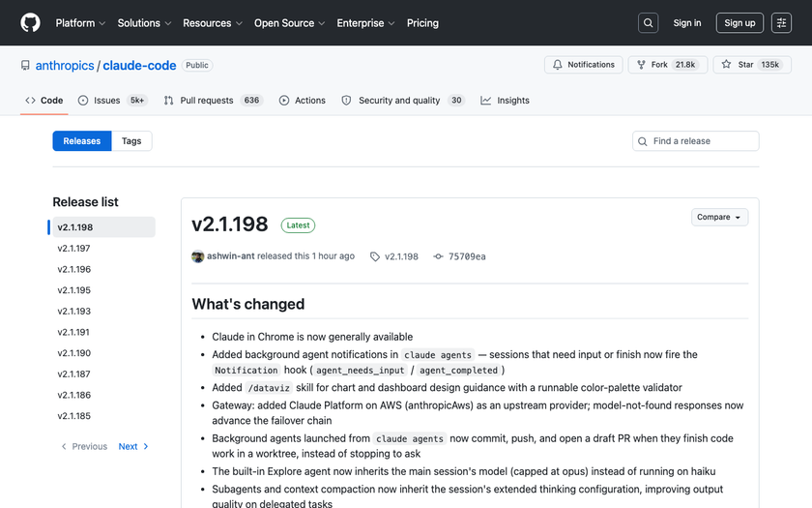This screenshot has height=508, width=812.
Task: Click the Public visibility badge
Action: [197, 66]
